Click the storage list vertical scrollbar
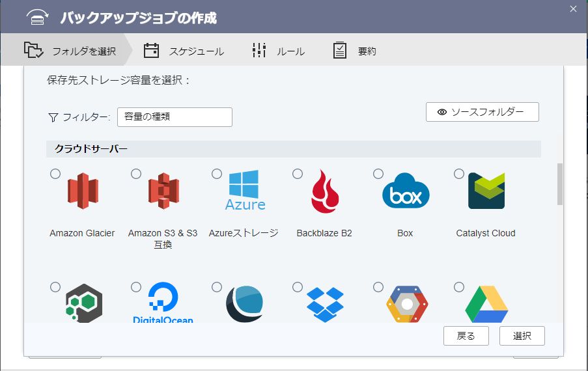Screen dimensions: 588x371 (560, 184)
